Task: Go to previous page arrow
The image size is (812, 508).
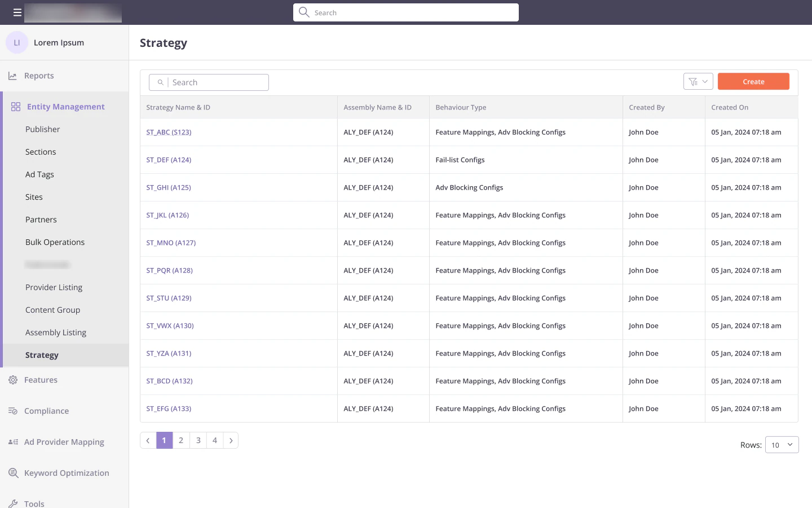Action: click(148, 440)
